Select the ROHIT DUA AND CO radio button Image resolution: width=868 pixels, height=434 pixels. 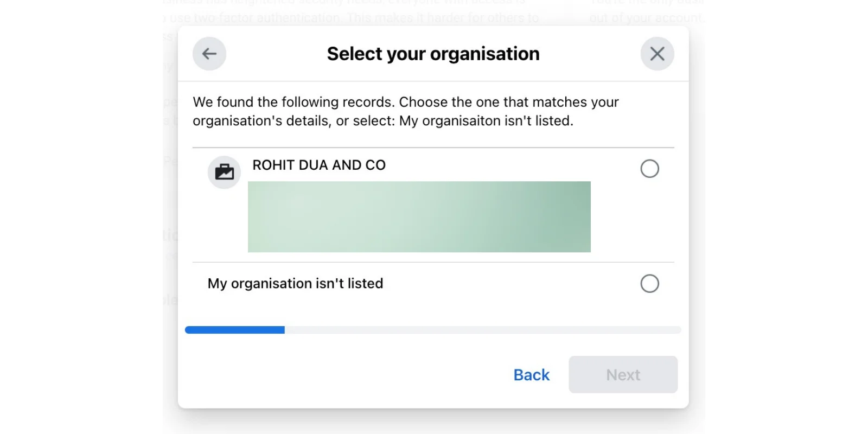pyautogui.click(x=649, y=169)
